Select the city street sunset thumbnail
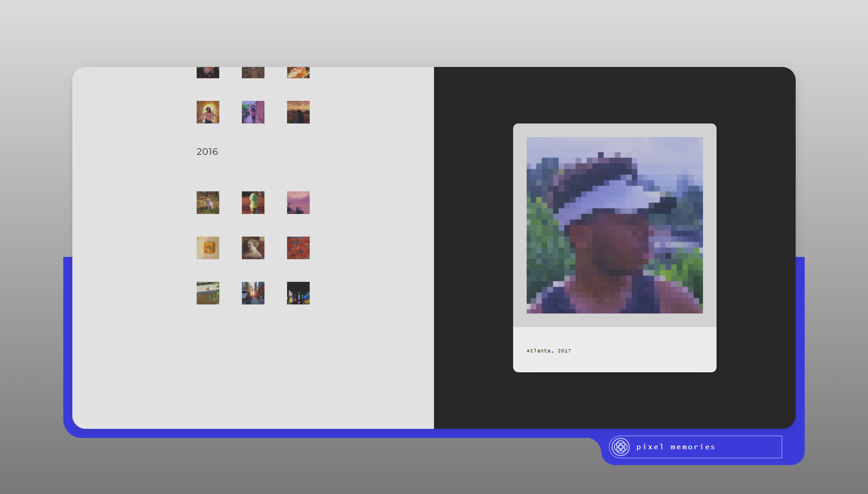The height and width of the screenshot is (494, 868). [x=253, y=293]
